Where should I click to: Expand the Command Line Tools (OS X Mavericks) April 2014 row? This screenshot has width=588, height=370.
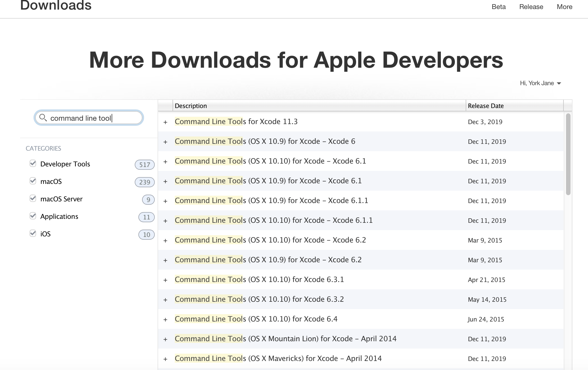point(165,358)
